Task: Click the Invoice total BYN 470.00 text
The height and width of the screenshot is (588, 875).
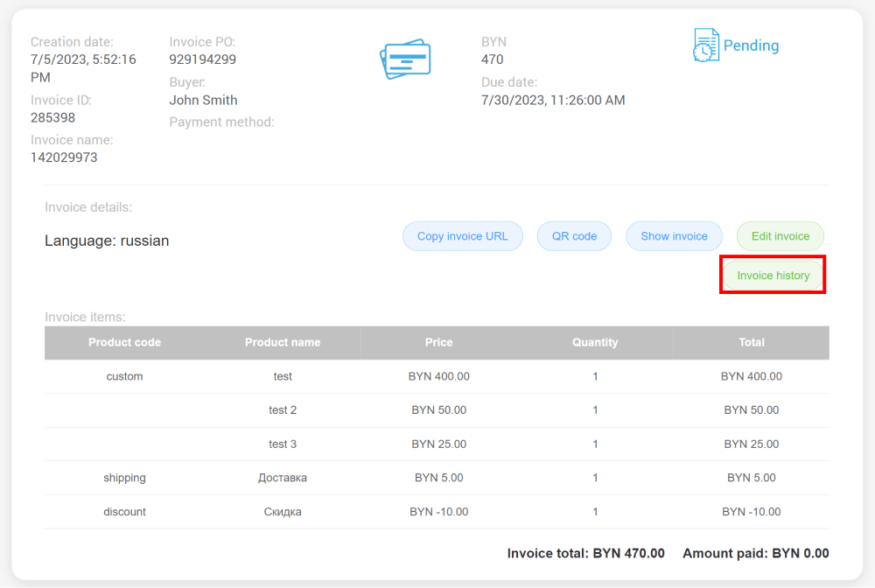Action: click(x=585, y=553)
